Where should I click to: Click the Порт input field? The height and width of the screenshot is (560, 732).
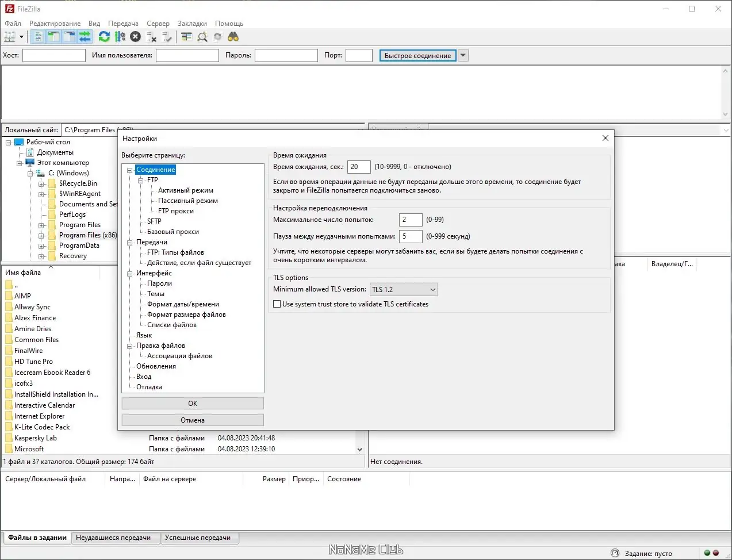click(359, 55)
